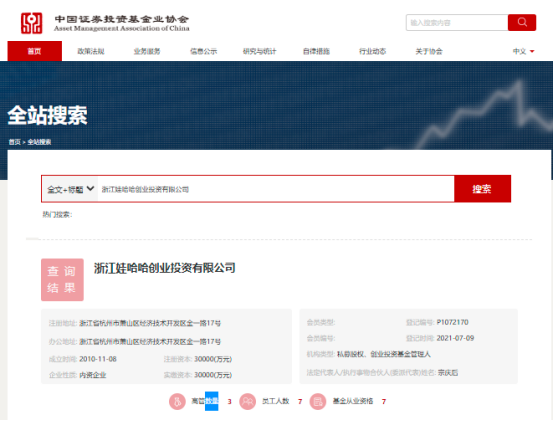Click the header search input field
The width and height of the screenshot is (554, 421).
(457, 23)
